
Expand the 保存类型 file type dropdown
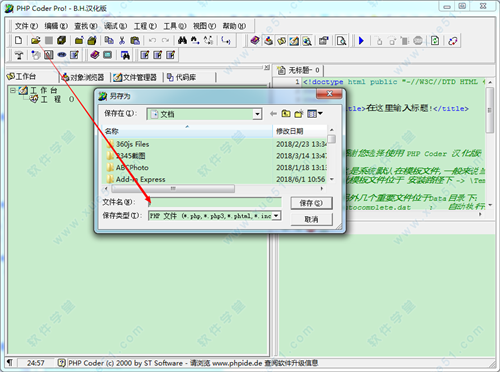(x=276, y=216)
